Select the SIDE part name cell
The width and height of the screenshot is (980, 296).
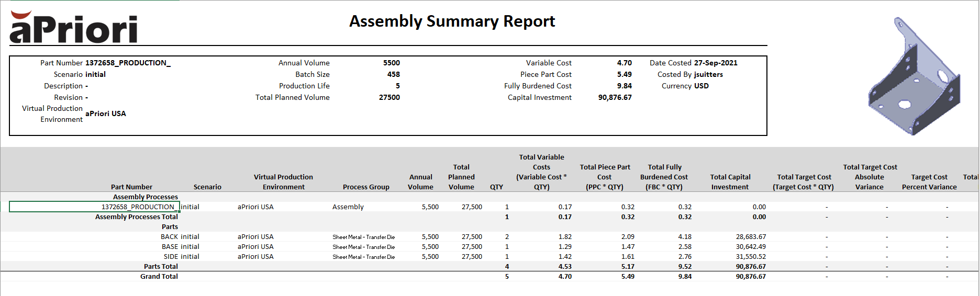(170, 257)
